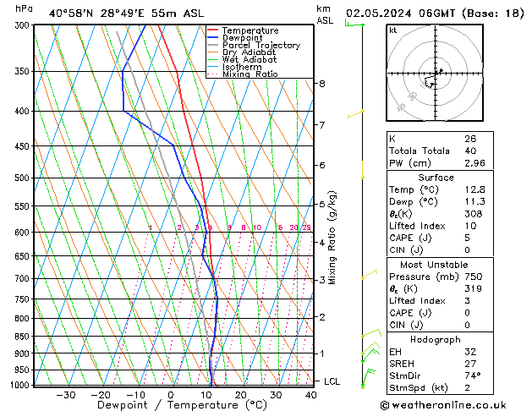This screenshot has width=532, height=411.
Task: Click the 700 hPa pressure axis label
Action: (24, 279)
